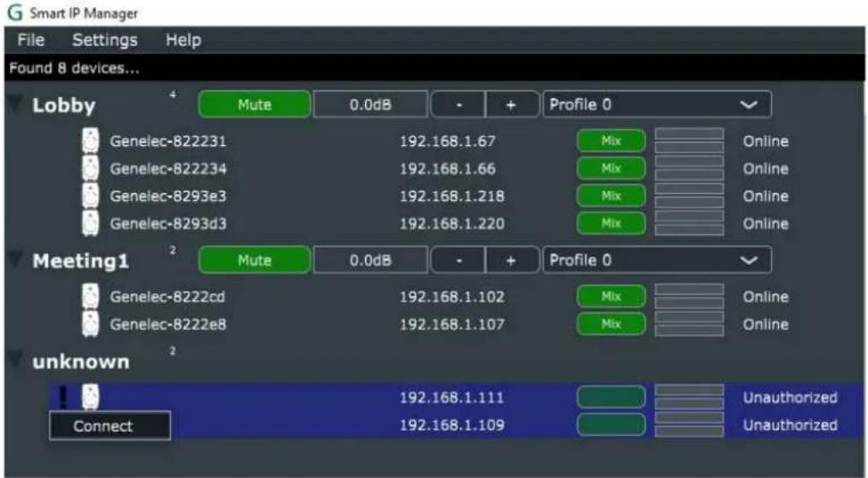
Task: Collapse the unknown devices group
Action: coord(15,360)
